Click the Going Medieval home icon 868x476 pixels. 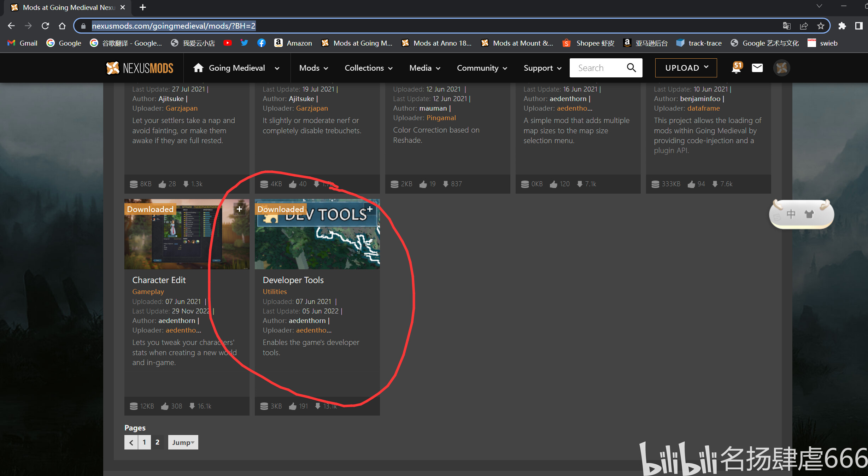[198, 67]
